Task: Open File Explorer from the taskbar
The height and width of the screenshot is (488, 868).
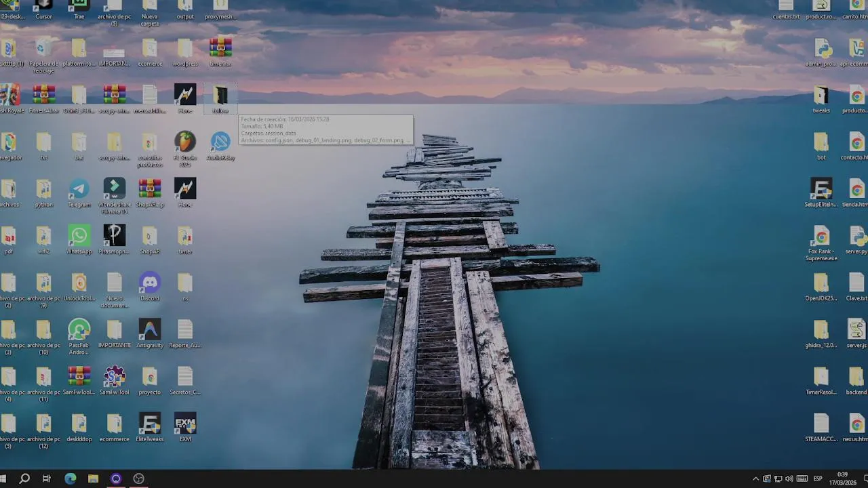Action: pos(93,479)
